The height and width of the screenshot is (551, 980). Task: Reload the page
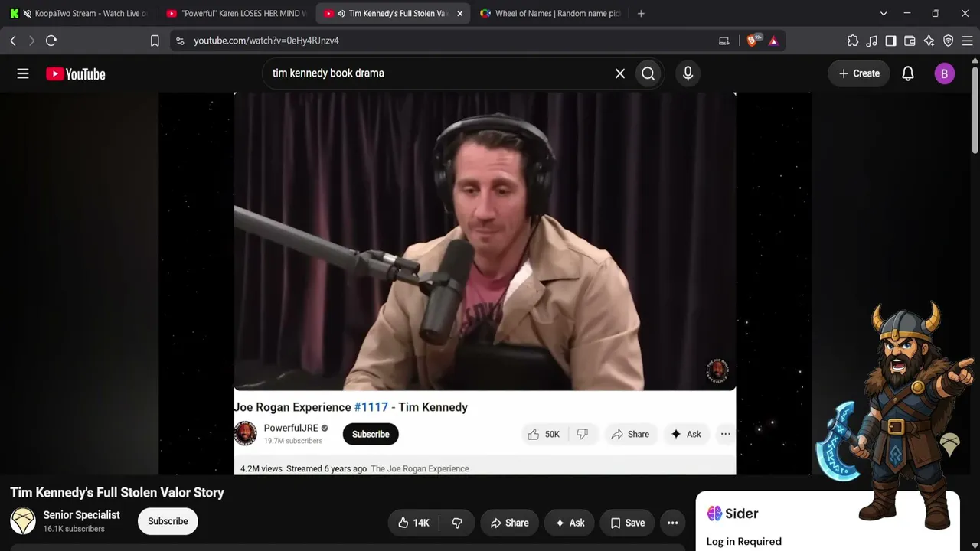coord(51,41)
